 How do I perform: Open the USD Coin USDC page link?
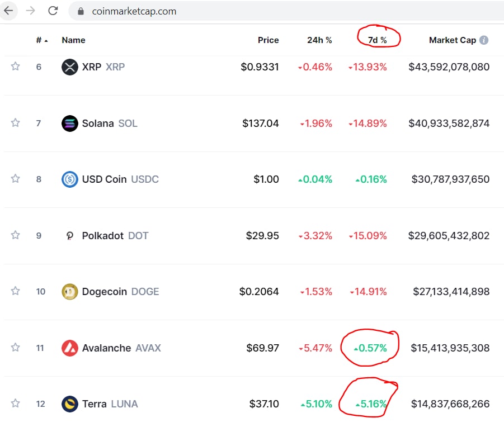click(120, 179)
